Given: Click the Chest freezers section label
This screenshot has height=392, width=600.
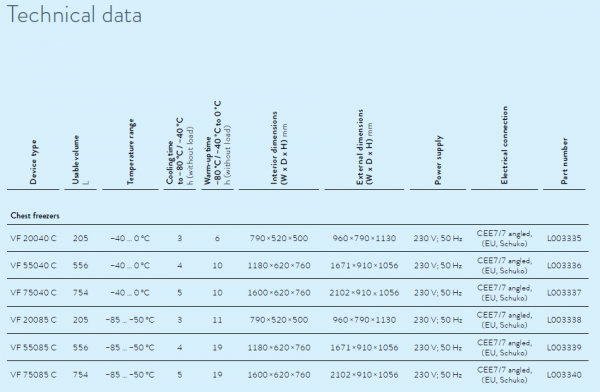Looking at the screenshot, I should coord(35,216).
